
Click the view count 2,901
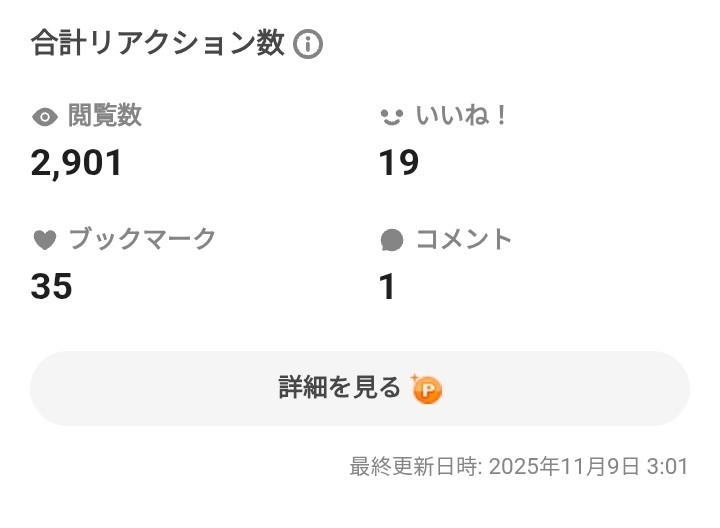[77, 163]
